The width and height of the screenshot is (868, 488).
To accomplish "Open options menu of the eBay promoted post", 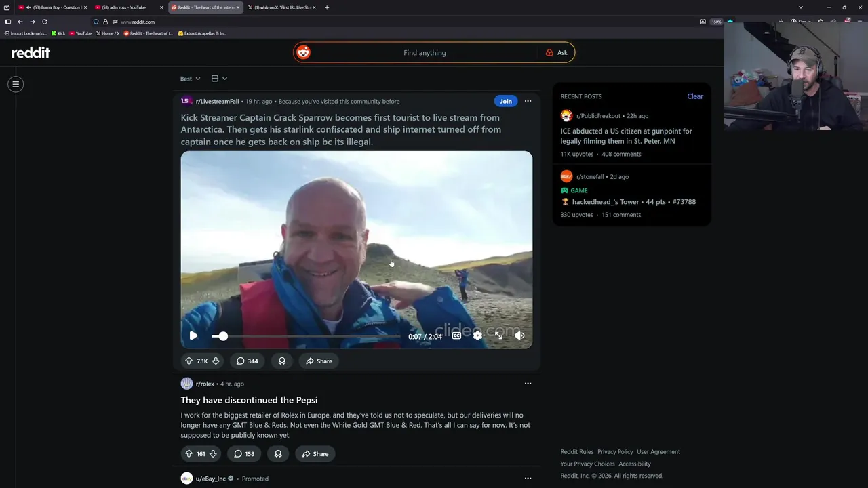I will (528, 479).
